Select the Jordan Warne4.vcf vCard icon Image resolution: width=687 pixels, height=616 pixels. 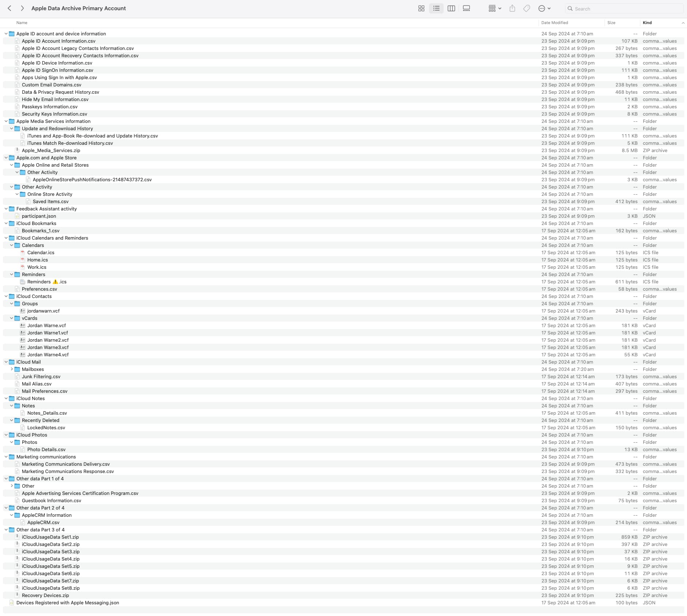[23, 355]
